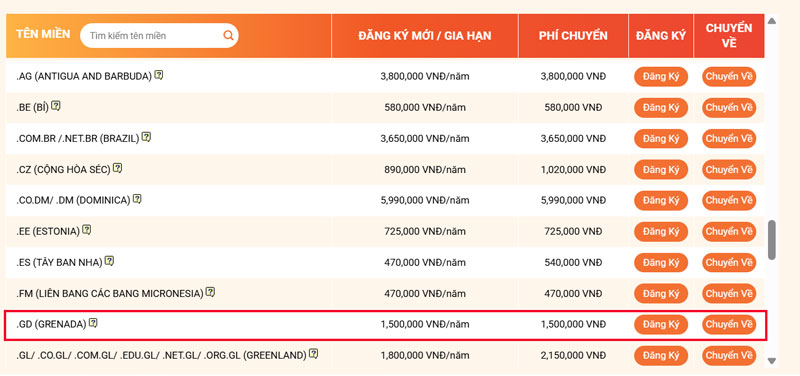Open help icon next to .AG domain

[x=159, y=75]
